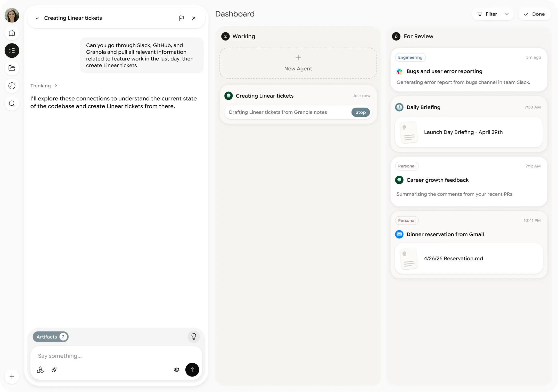Click the For Review count badge 6
The height and width of the screenshot is (392, 558).
click(x=396, y=36)
